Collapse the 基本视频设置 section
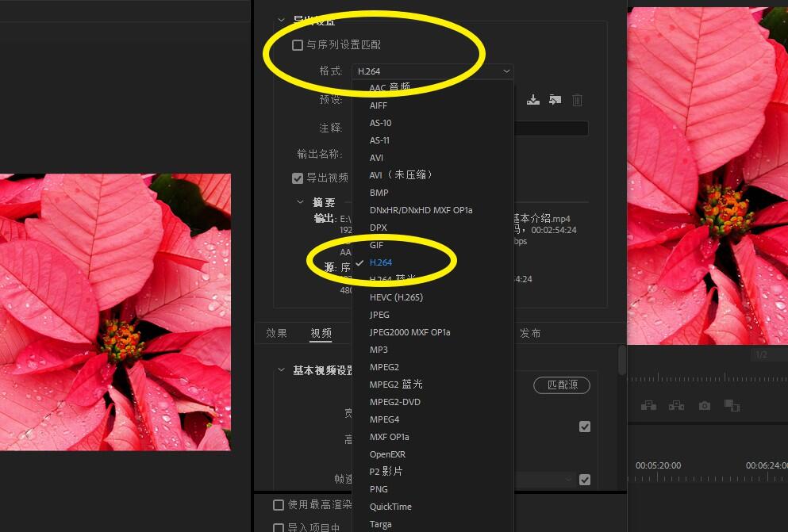 click(x=281, y=370)
